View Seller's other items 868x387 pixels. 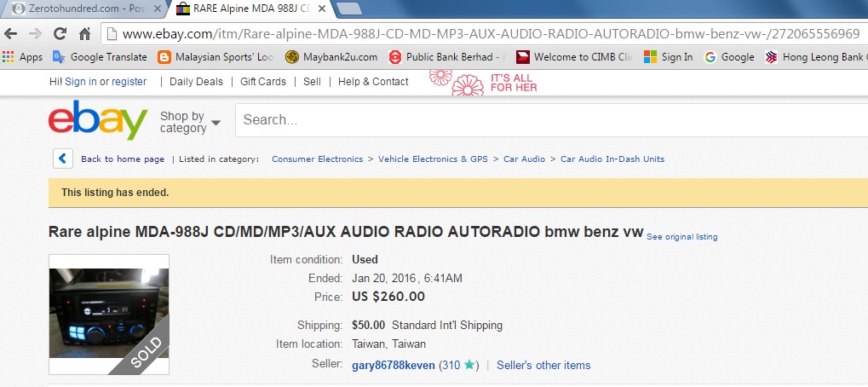[543, 365]
